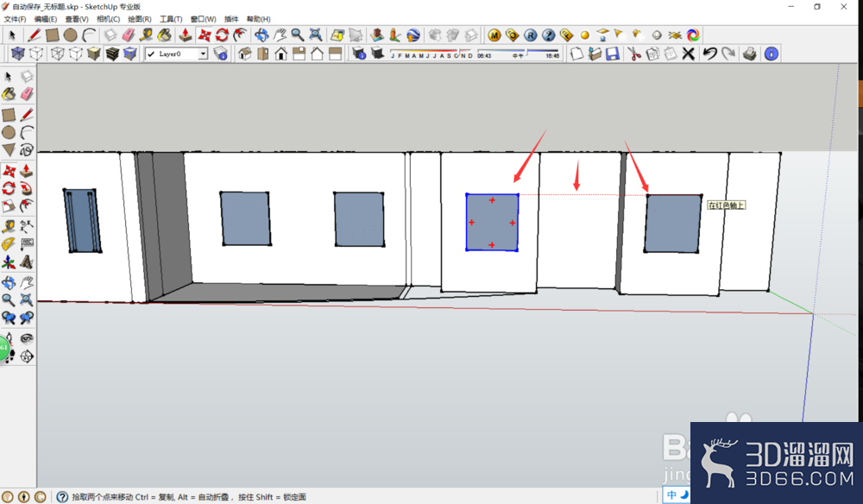Select the Offset tool in top toolbar
The width and height of the screenshot is (863, 504).
[x=240, y=35]
